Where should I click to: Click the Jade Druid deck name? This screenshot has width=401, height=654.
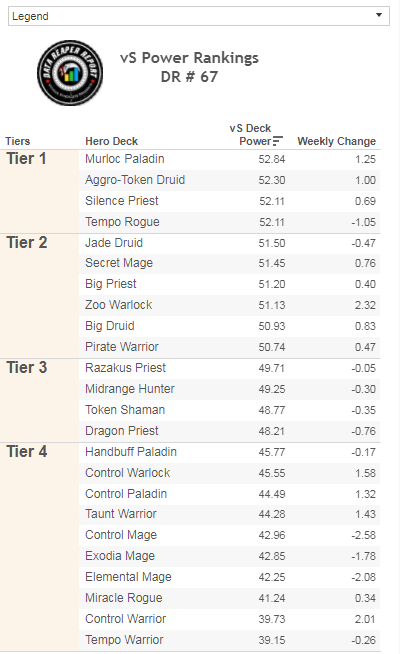[114, 243]
